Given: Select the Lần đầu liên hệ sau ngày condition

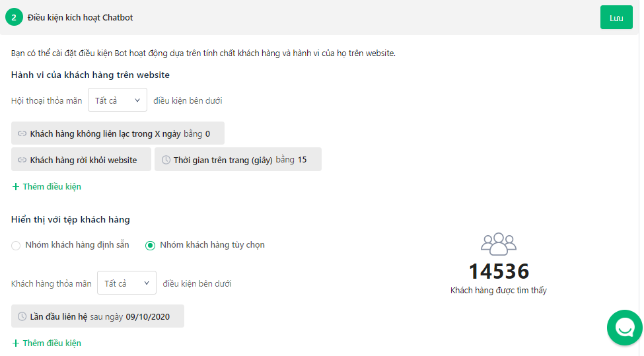Looking at the screenshot, I should point(97,316).
